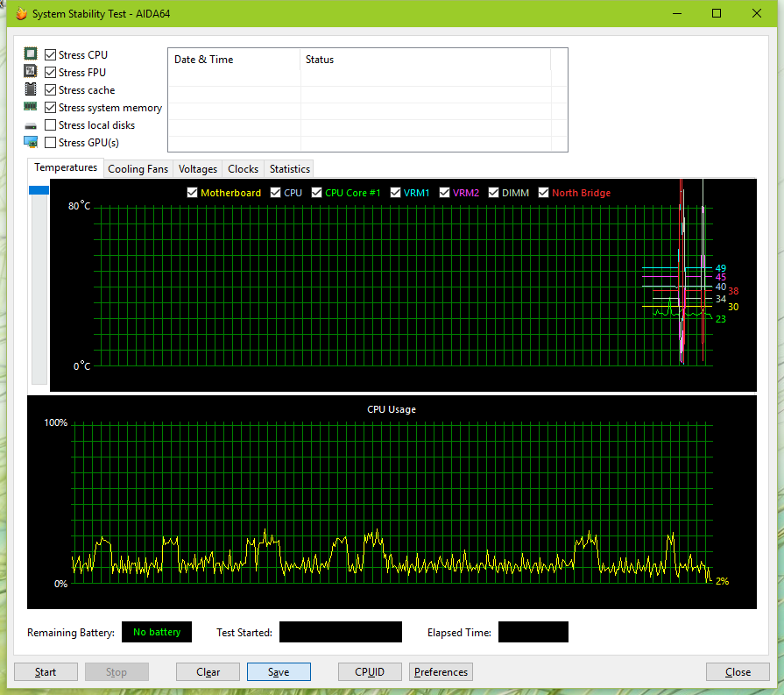Maximize the AIDA64 window
This screenshot has width=784, height=695.
pos(717,13)
